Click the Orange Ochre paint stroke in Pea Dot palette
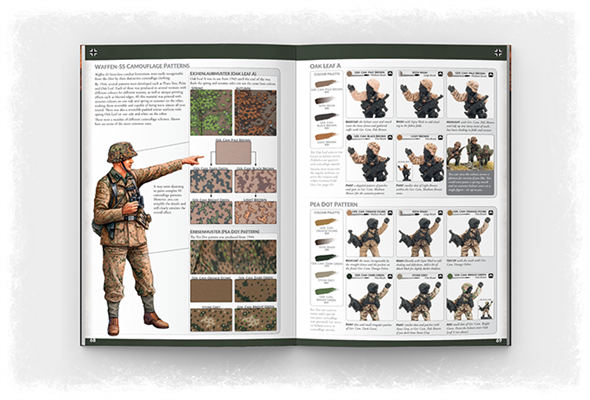Viewport: 590px width, 400px height. tap(326, 222)
